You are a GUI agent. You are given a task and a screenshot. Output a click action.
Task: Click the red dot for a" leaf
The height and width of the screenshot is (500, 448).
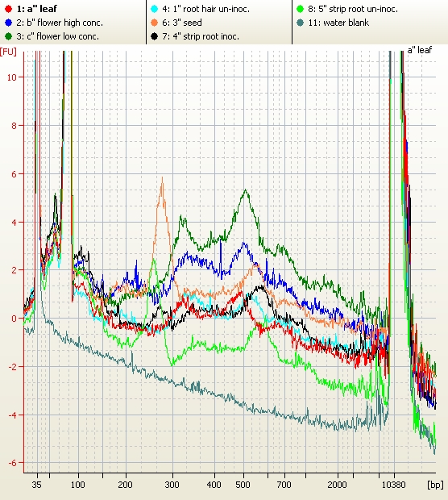tap(8, 9)
